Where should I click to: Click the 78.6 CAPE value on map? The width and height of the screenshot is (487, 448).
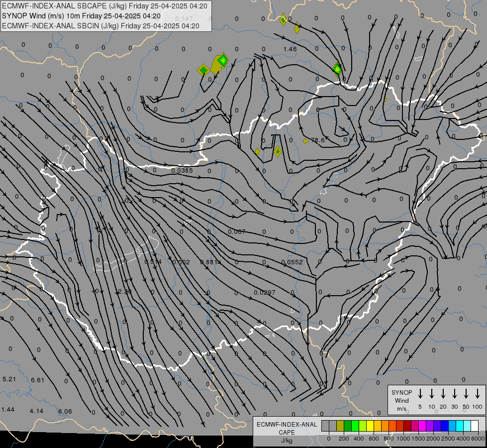pyautogui.click(x=317, y=140)
